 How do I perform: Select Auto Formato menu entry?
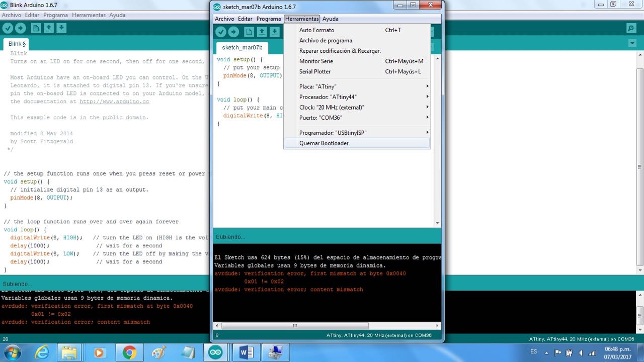tap(357, 30)
